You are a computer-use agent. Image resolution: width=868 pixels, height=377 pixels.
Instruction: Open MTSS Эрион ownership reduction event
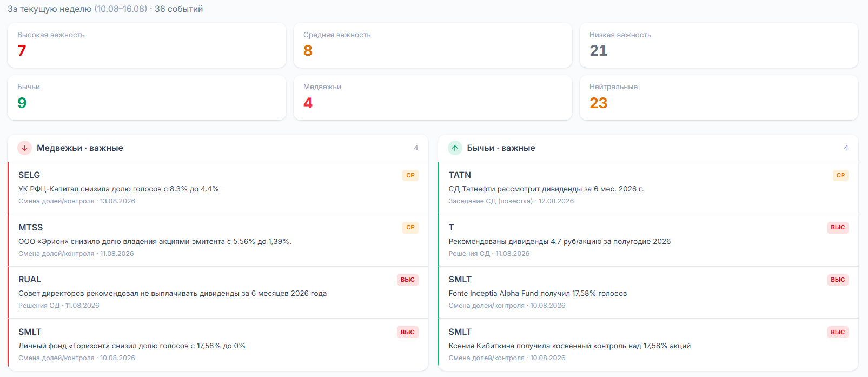pyautogui.click(x=218, y=240)
